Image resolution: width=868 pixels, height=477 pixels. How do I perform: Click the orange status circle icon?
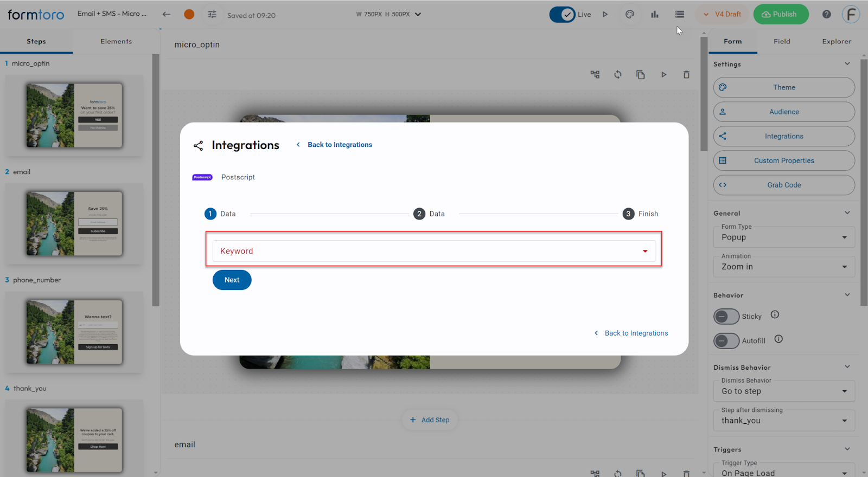pyautogui.click(x=189, y=14)
